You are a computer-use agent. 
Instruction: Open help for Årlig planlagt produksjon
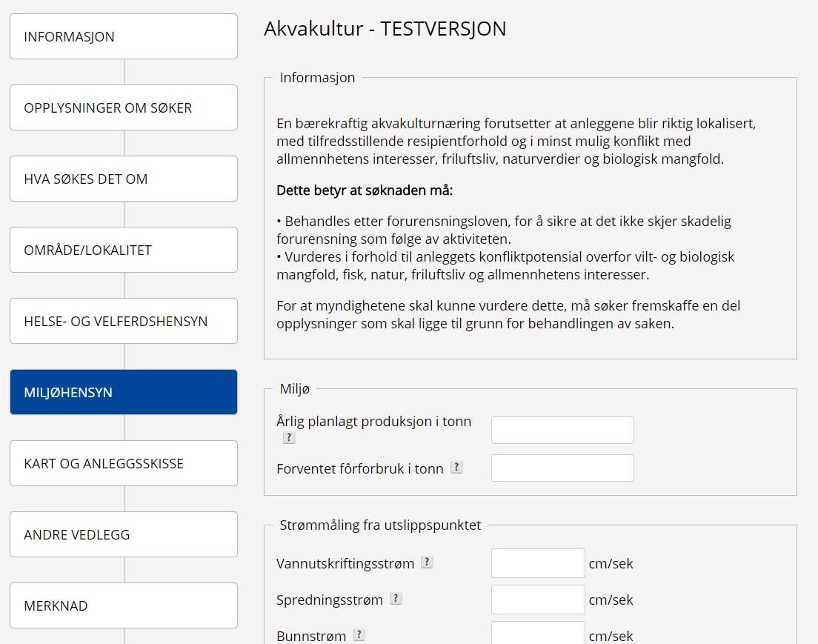[x=289, y=438]
